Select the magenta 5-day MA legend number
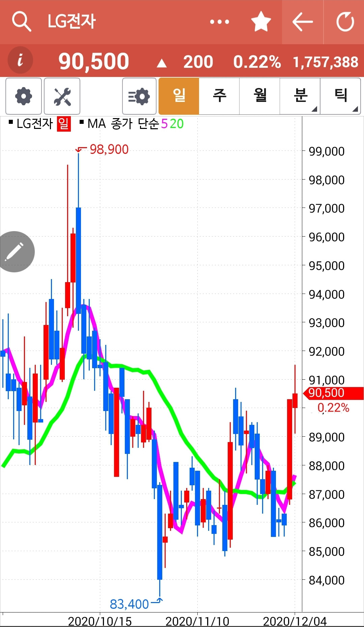Image resolution: width=364 pixels, height=627 pixels. [164, 124]
